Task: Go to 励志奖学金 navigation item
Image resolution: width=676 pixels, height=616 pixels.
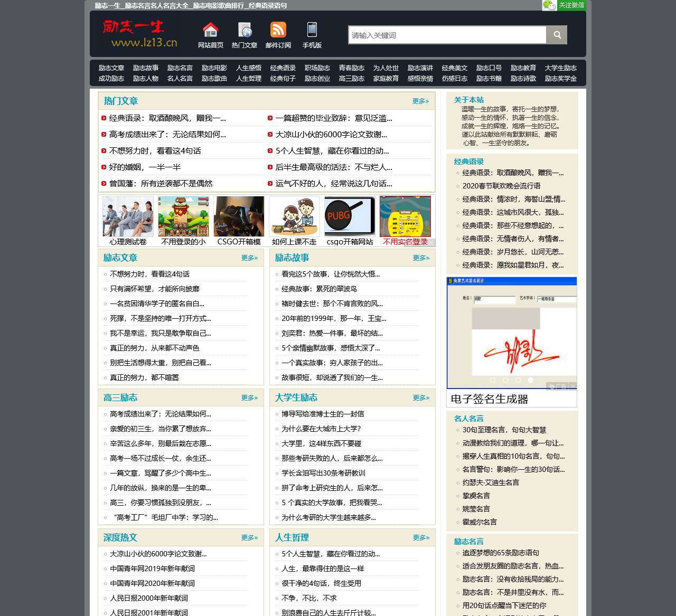Action: 561,79
